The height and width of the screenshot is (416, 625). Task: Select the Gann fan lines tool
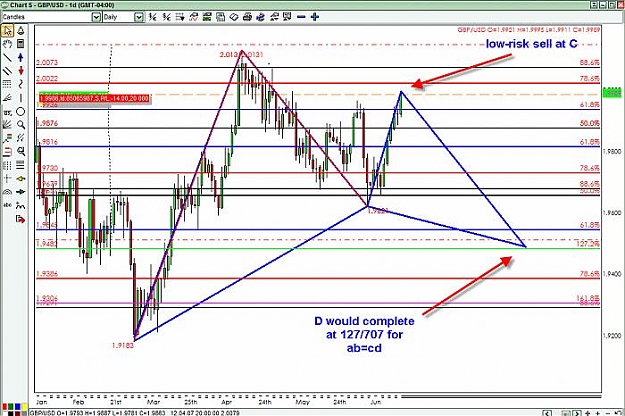pos(8,125)
